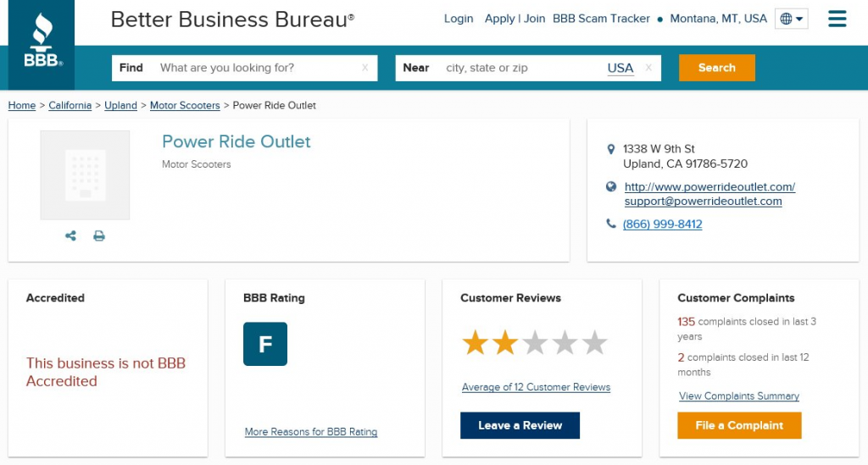Image resolution: width=868 pixels, height=465 pixels.
Task: Go to the California breadcrumb
Action: (x=70, y=106)
